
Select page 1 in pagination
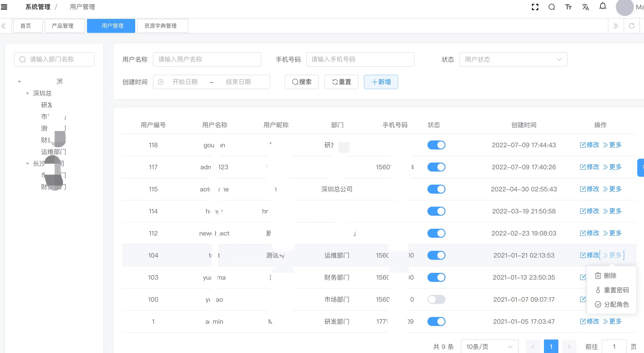click(x=551, y=346)
